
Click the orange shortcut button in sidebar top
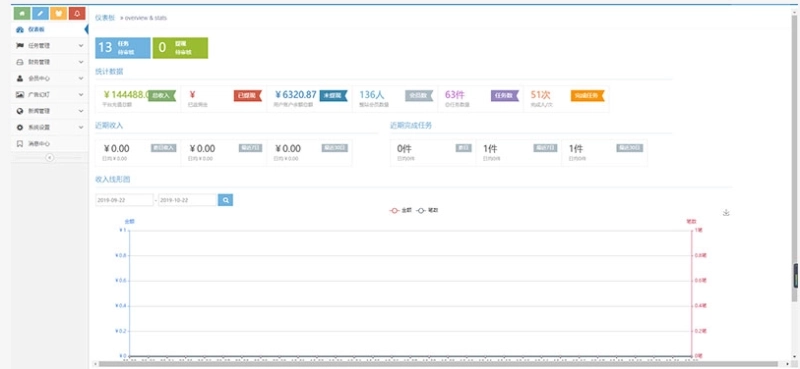tap(59, 13)
